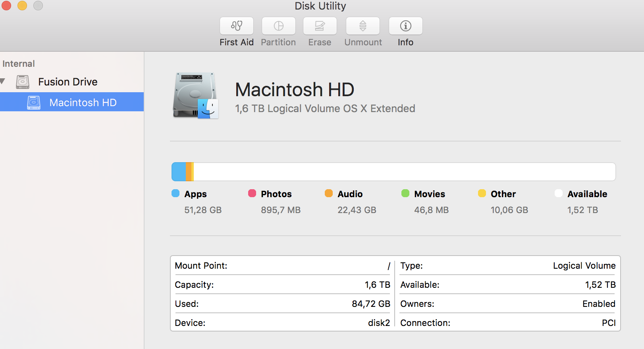Click the '/' mount point value
Image resolution: width=644 pixels, height=349 pixels.
[x=389, y=266]
